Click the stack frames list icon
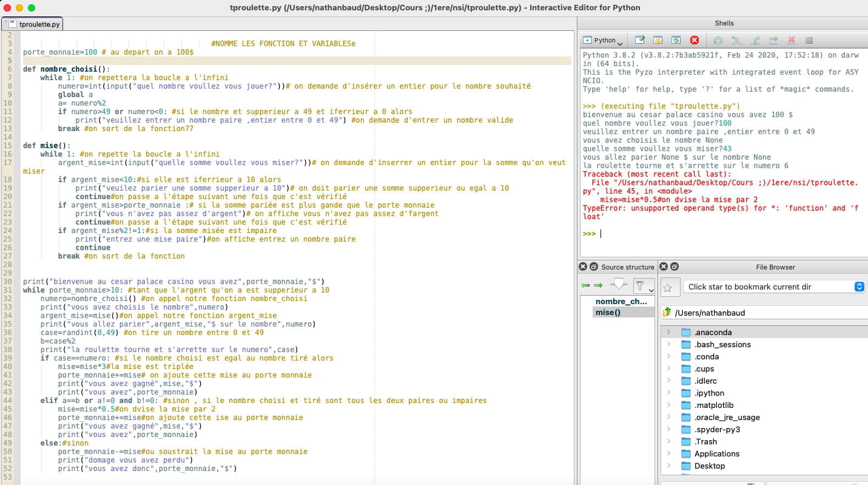 (x=809, y=40)
